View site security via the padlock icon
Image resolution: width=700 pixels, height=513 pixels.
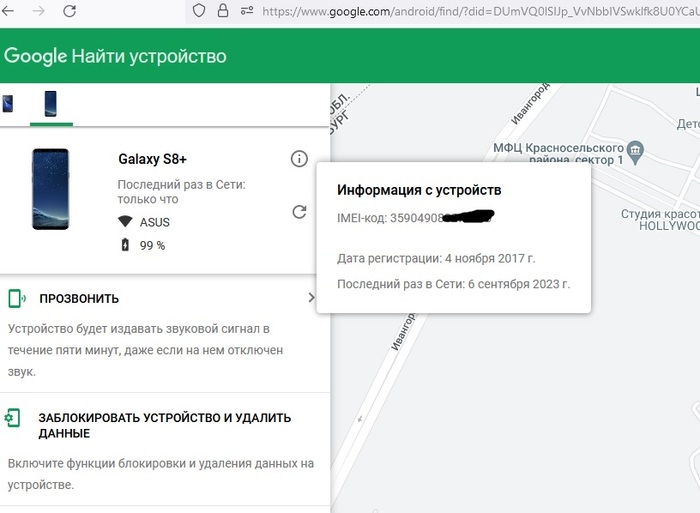(223, 10)
